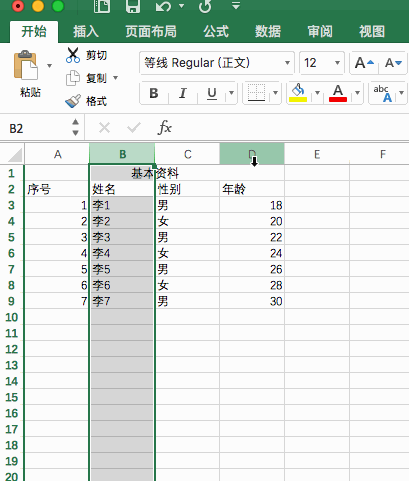Confirm the formula entry with the checkmark
Viewport: 409px width, 481px height.
click(134, 128)
